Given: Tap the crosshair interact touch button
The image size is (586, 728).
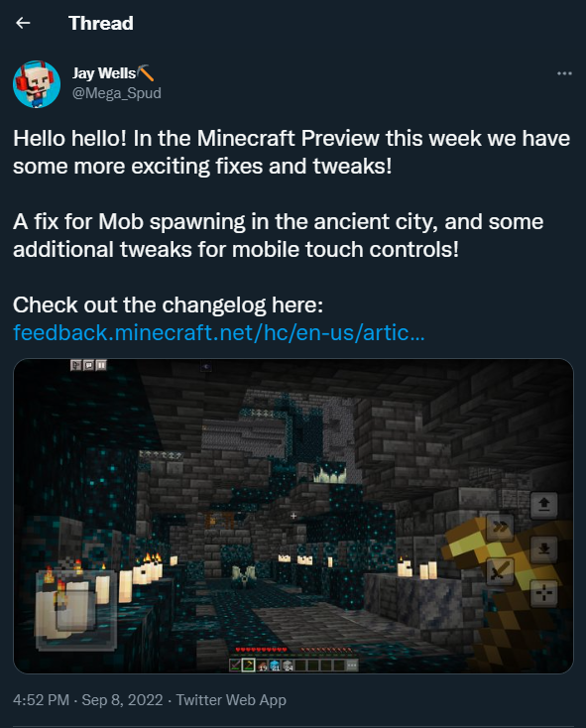Looking at the screenshot, I should [543, 593].
